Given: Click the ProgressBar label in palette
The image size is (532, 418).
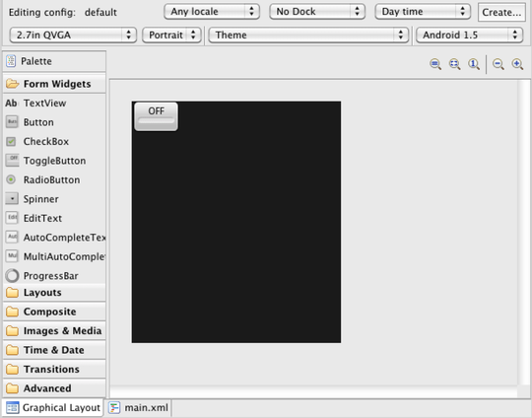Looking at the screenshot, I should [x=51, y=276].
